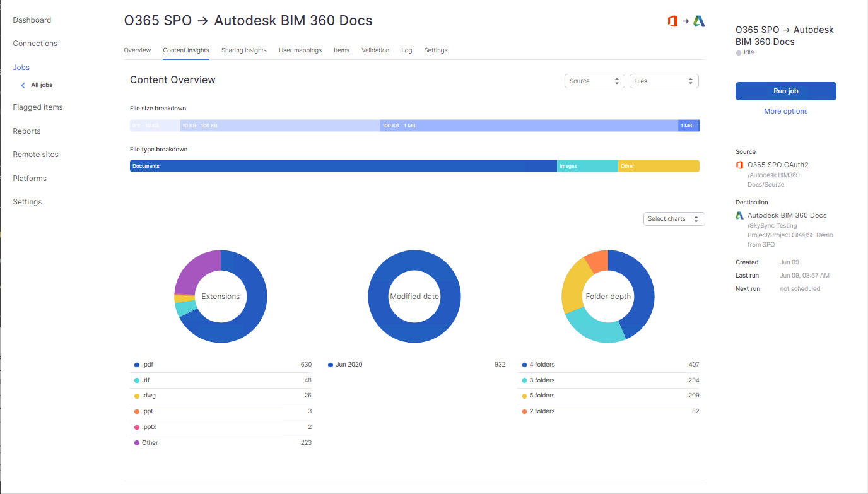Open Remote sites in the sidebar

(x=36, y=155)
